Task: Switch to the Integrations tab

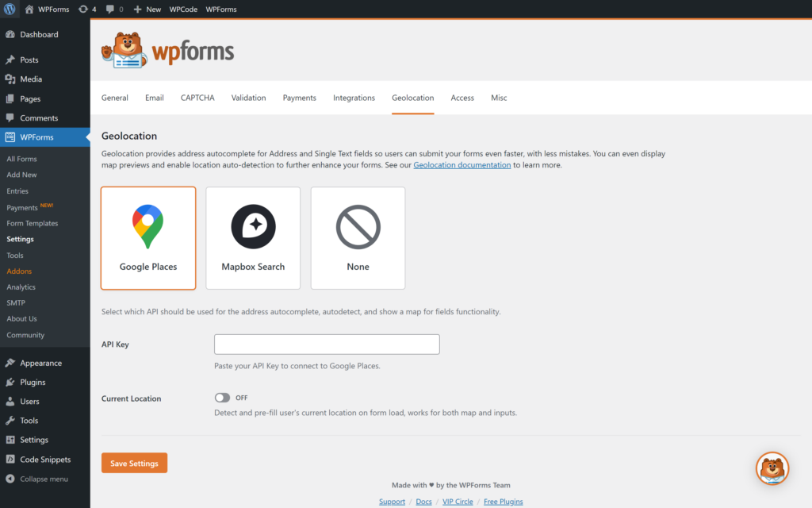Action: (354, 98)
